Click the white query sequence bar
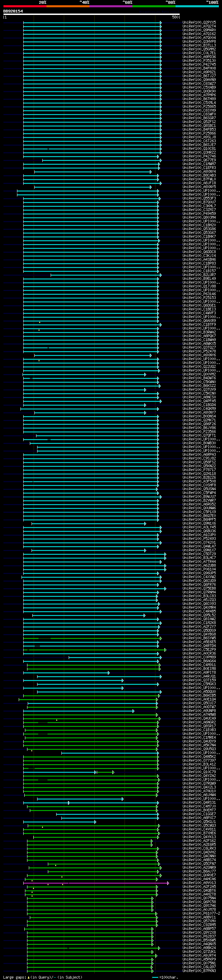 point(92,14)
